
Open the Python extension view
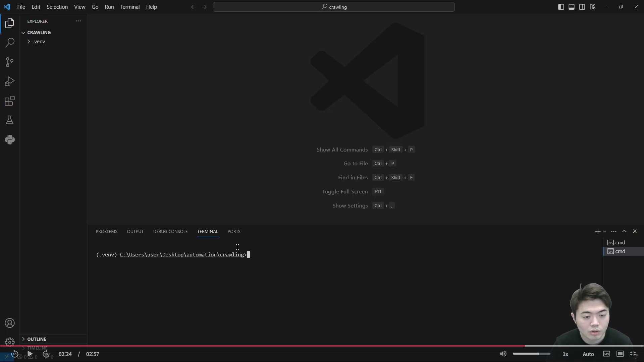tap(10, 139)
